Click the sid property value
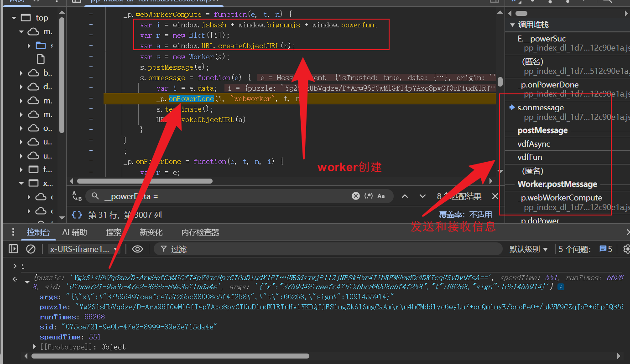The image size is (630, 364). (x=138, y=327)
